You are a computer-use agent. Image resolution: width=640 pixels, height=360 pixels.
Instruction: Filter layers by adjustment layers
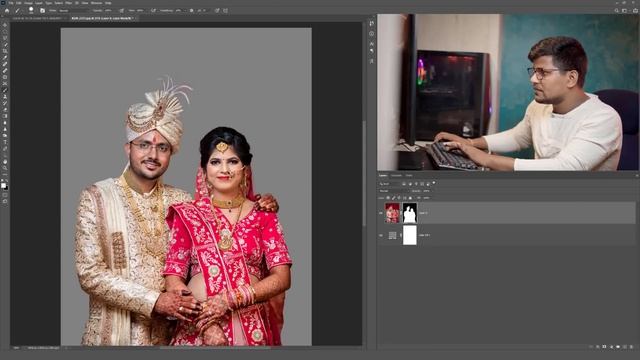[410, 184]
